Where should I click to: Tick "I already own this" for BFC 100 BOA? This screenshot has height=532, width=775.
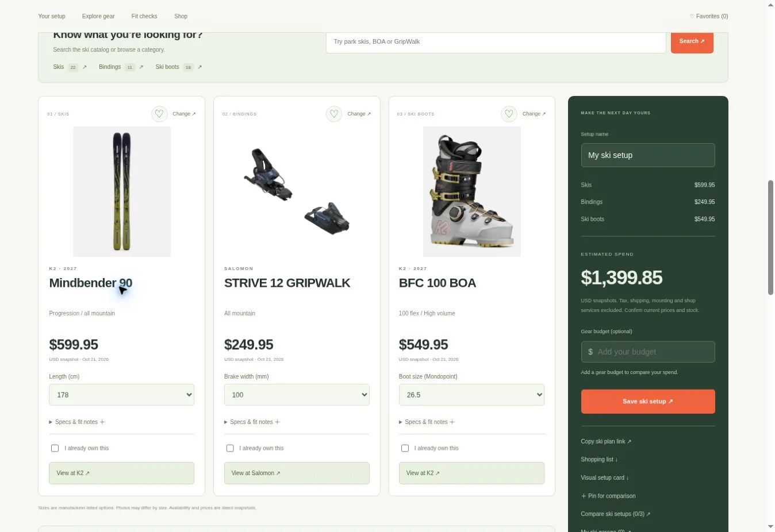405,448
